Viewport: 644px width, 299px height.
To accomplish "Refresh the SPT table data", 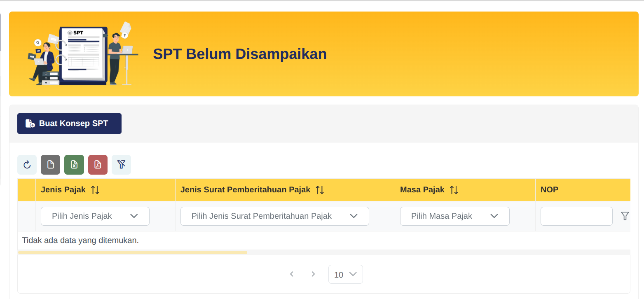I will [27, 164].
